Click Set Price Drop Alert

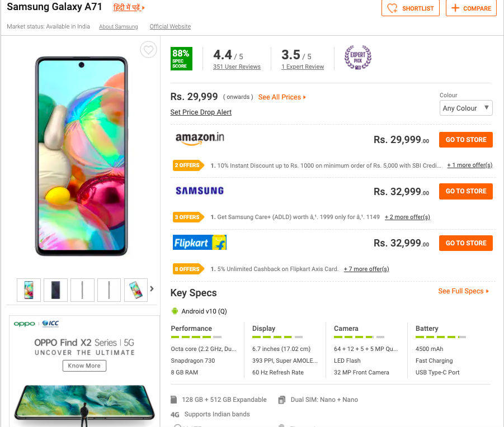click(201, 112)
